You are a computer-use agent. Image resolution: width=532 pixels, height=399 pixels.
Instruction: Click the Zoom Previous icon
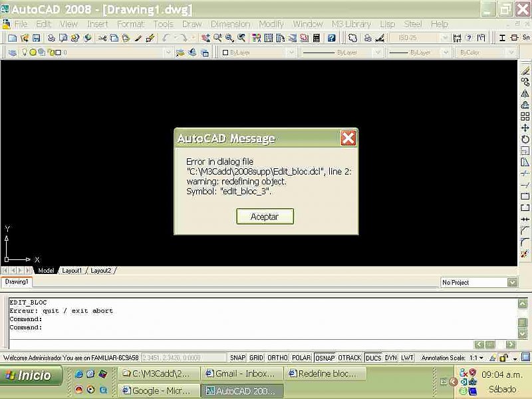(241, 38)
